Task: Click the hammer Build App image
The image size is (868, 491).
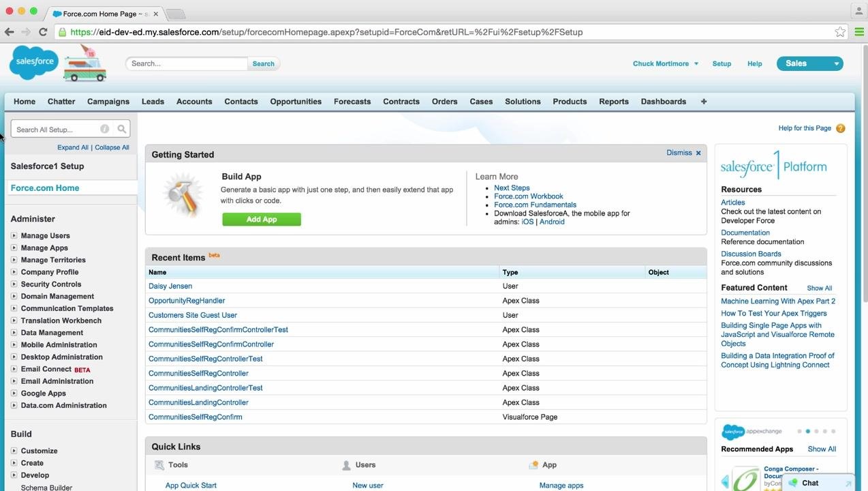Action: coord(183,195)
